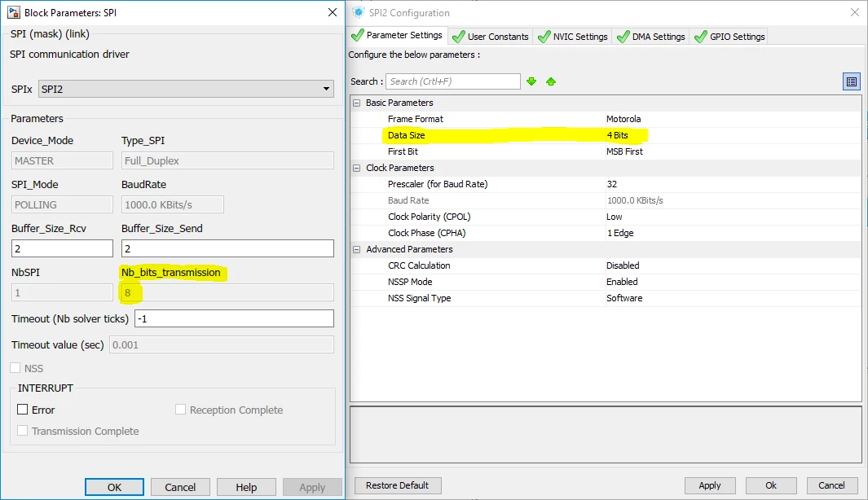This screenshot has height=500, width=868.
Task: Close the SPI2 Configuration dialog
Action: (x=855, y=12)
